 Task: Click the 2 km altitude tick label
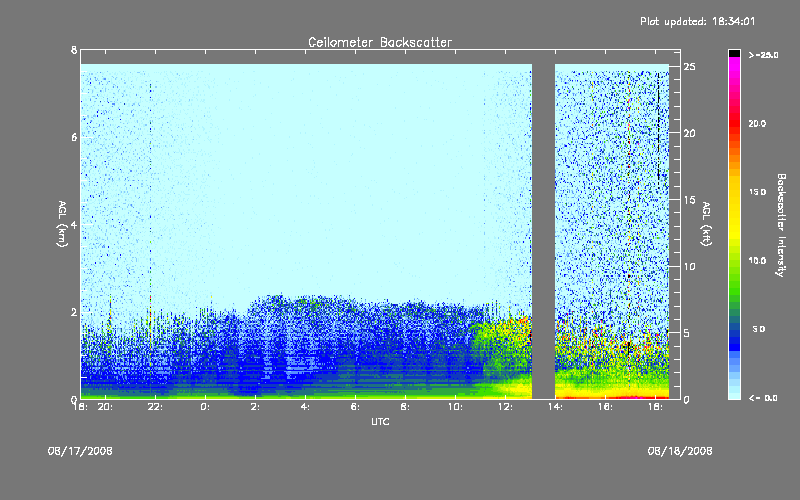[x=74, y=312]
